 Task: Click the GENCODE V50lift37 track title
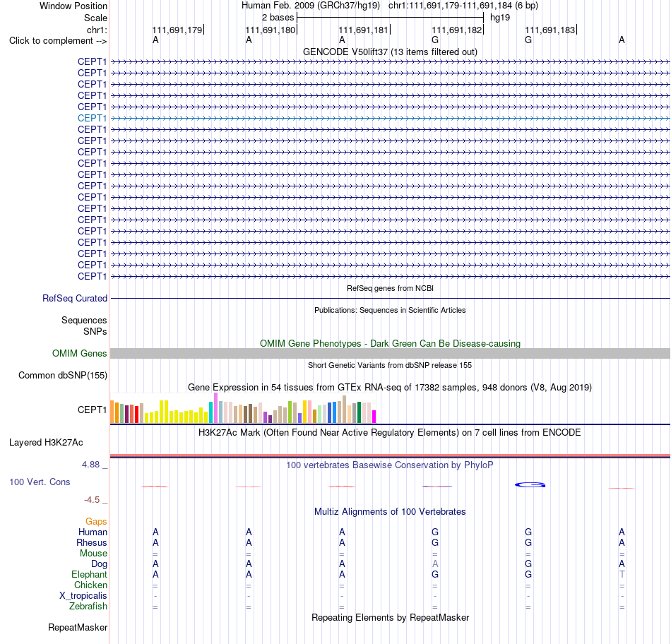(390, 52)
